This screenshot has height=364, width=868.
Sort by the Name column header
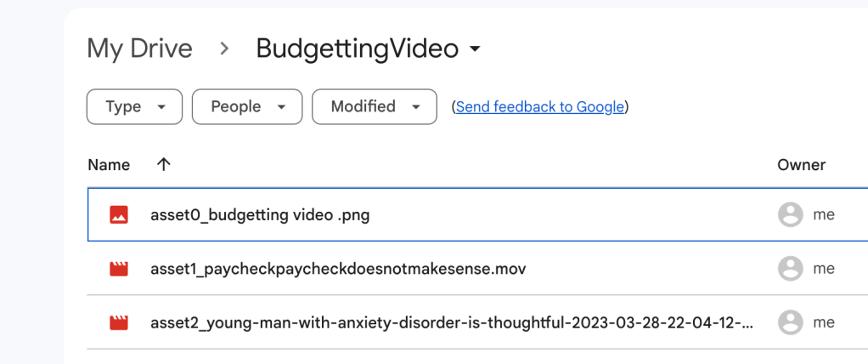pos(109,164)
